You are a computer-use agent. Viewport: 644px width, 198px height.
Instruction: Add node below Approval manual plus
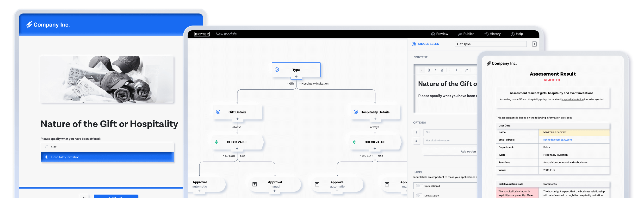(274, 191)
